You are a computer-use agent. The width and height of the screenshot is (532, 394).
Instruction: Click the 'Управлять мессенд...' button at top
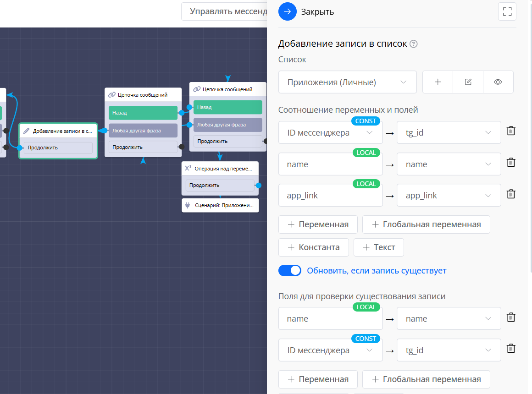tap(225, 11)
